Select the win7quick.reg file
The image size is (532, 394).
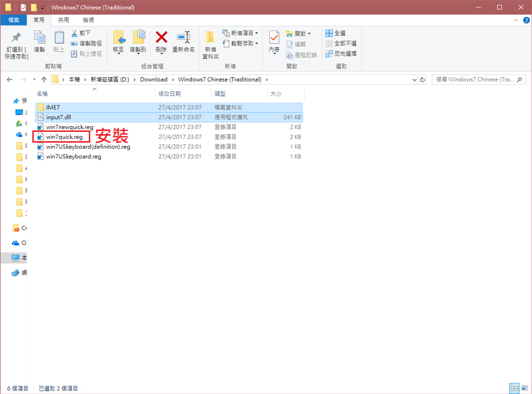[169, 137]
